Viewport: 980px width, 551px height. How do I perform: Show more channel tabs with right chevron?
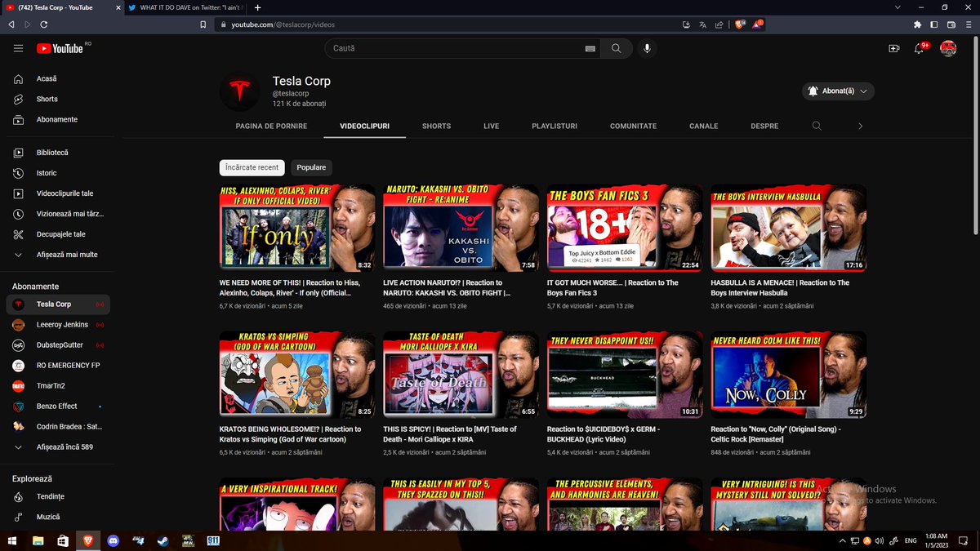(x=860, y=127)
